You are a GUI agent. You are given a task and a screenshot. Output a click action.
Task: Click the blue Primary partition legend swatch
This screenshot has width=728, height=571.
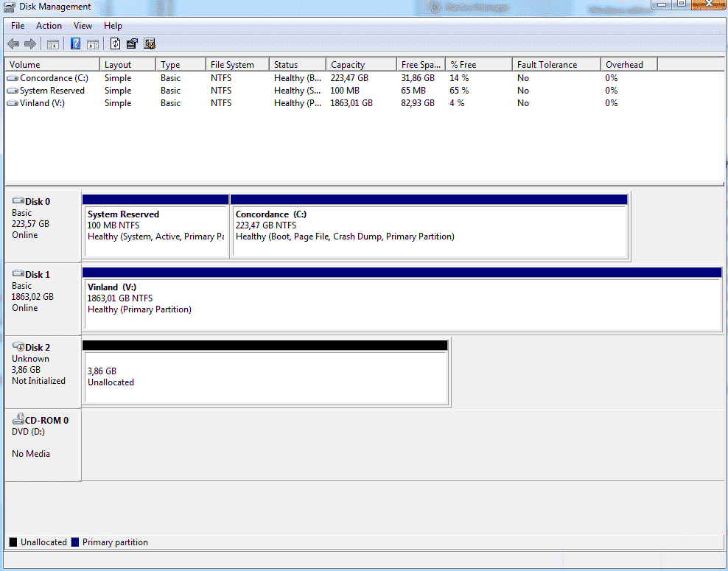click(x=74, y=542)
